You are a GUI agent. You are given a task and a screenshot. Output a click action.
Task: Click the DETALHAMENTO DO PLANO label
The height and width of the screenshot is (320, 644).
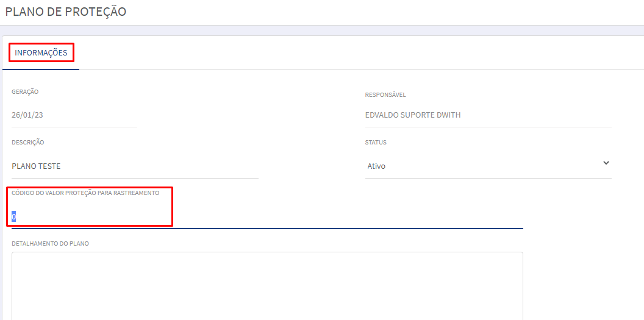pos(51,244)
